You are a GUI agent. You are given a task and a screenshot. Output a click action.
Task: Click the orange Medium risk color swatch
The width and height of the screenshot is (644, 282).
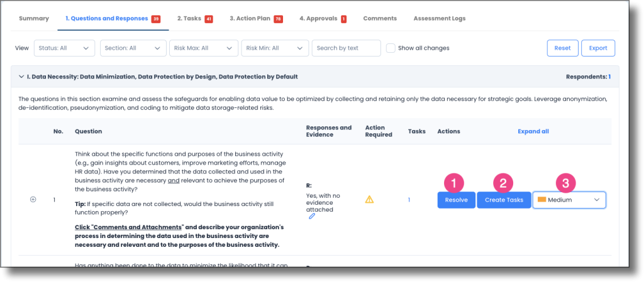(x=541, y=200)
